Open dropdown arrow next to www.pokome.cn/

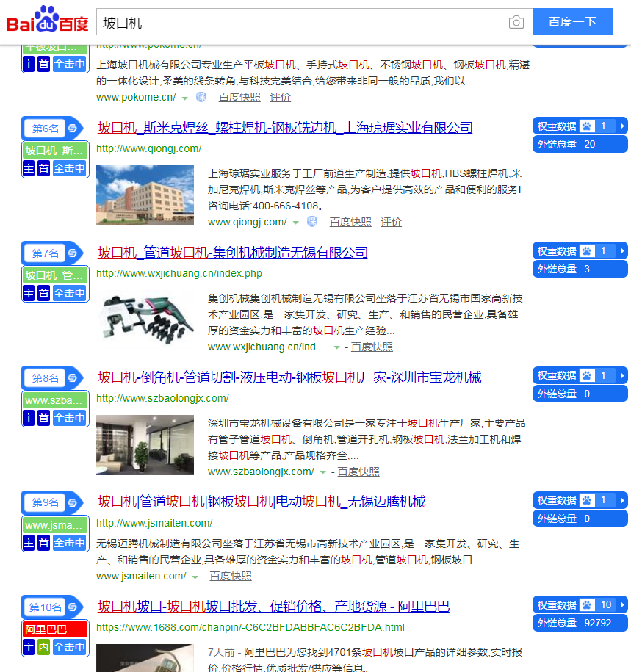[x=185, y=98]
